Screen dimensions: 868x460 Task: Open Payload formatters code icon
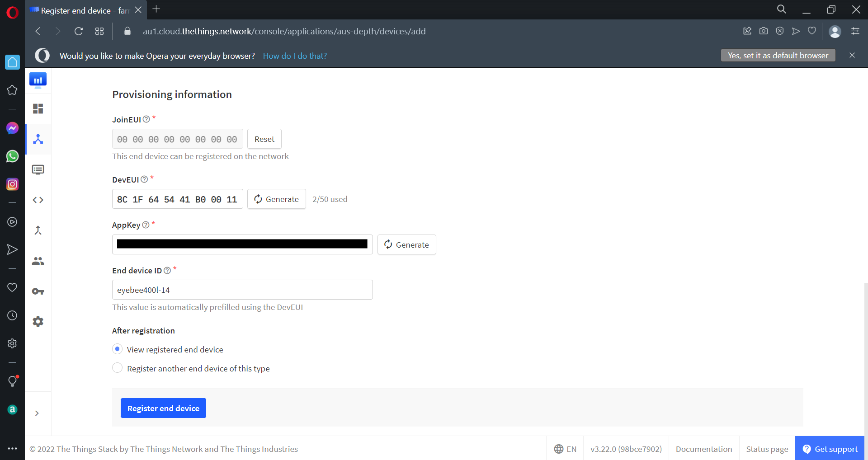coord(38,200)
